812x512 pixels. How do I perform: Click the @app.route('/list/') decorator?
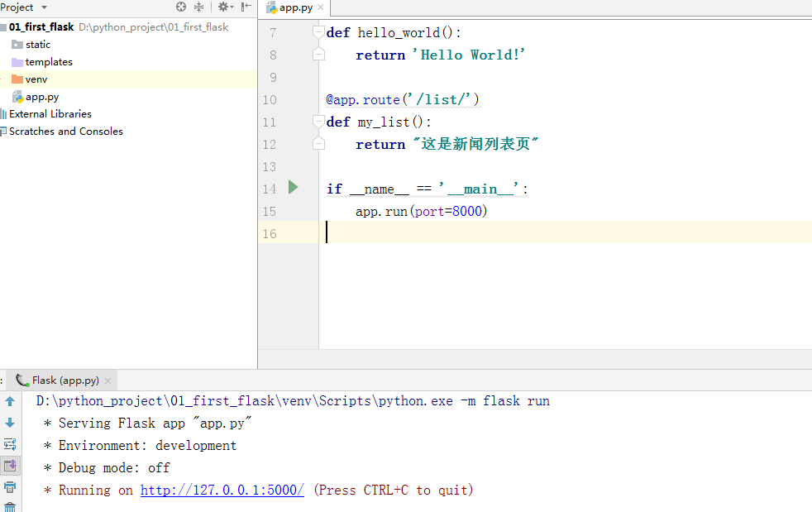(x=403, y=99)
